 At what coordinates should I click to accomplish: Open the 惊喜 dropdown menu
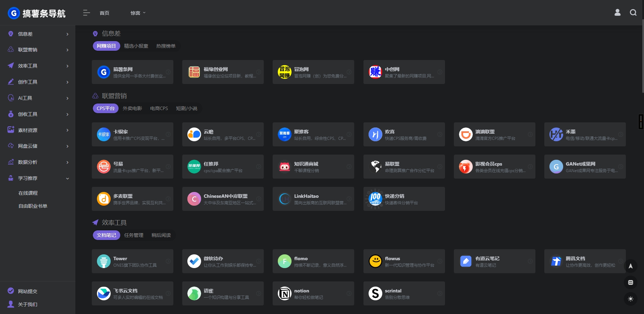[x=138, y=13]
